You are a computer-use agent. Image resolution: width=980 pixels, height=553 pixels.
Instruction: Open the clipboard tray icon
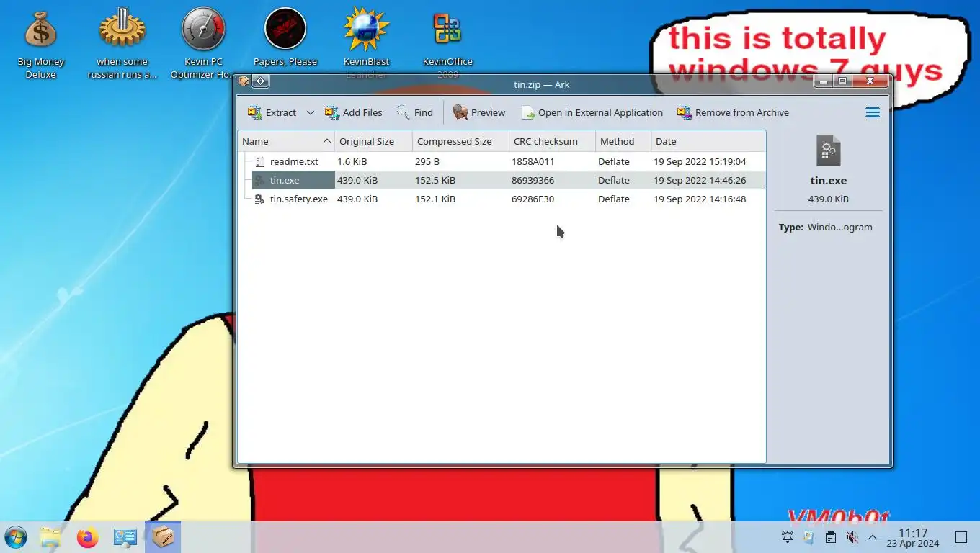tap(831, 537)
